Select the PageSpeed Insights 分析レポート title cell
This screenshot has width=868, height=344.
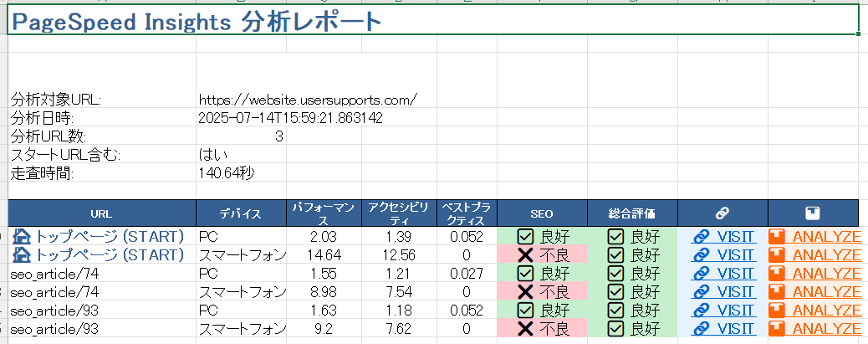197,22
